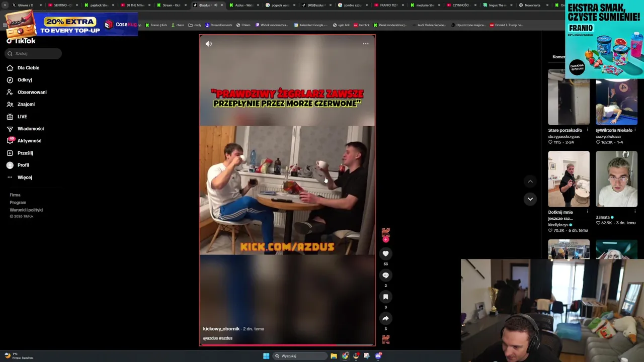Click the CaseHug 20% extra banner
The width and height of the screenshot is (644, 362).
pos(70,24)
